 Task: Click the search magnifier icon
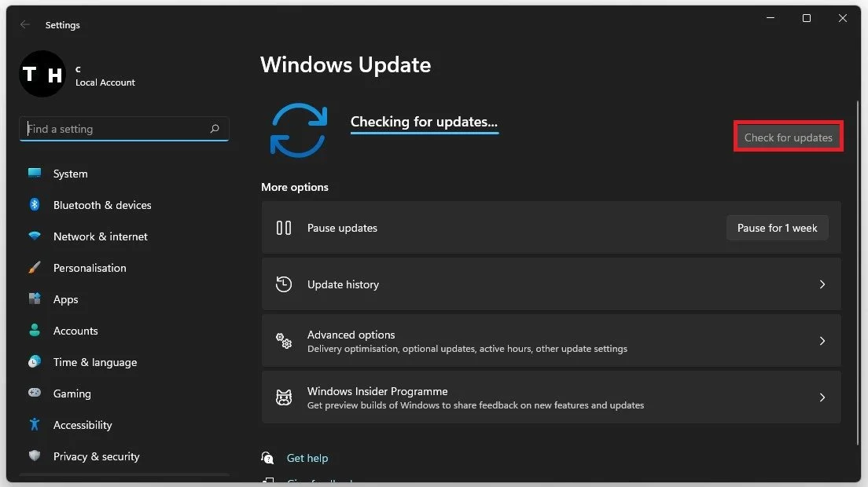(x=215, y=129)
